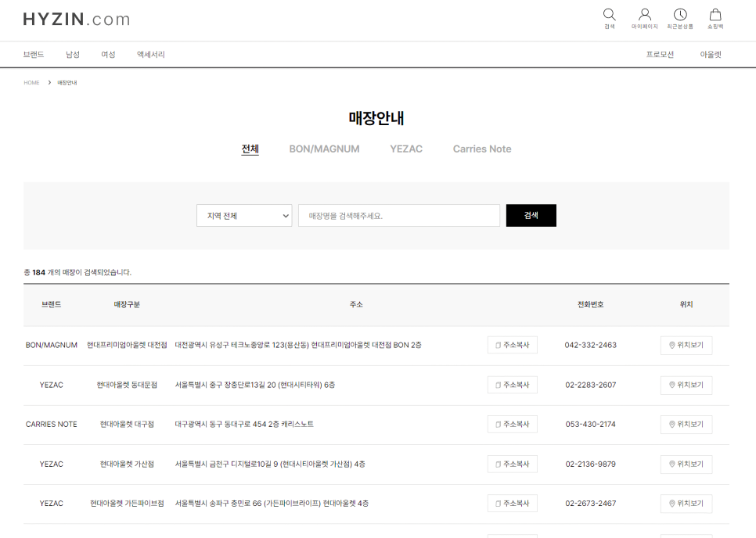The width and height of the screenshot is (756, 538).
Task: Click phone number 02-2673-2467
Action: (591, 504)
